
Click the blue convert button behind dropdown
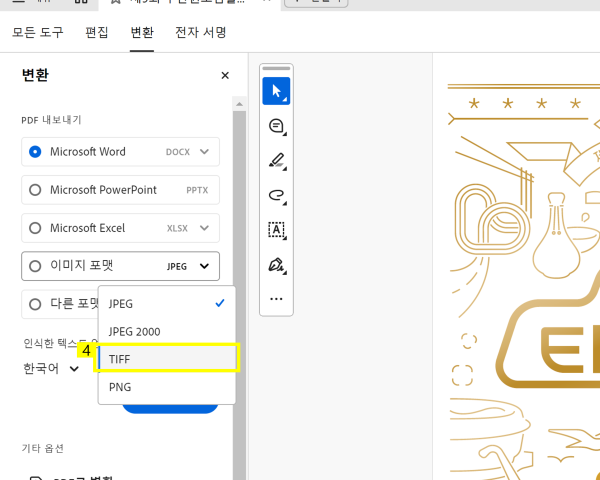pos(170,408)
